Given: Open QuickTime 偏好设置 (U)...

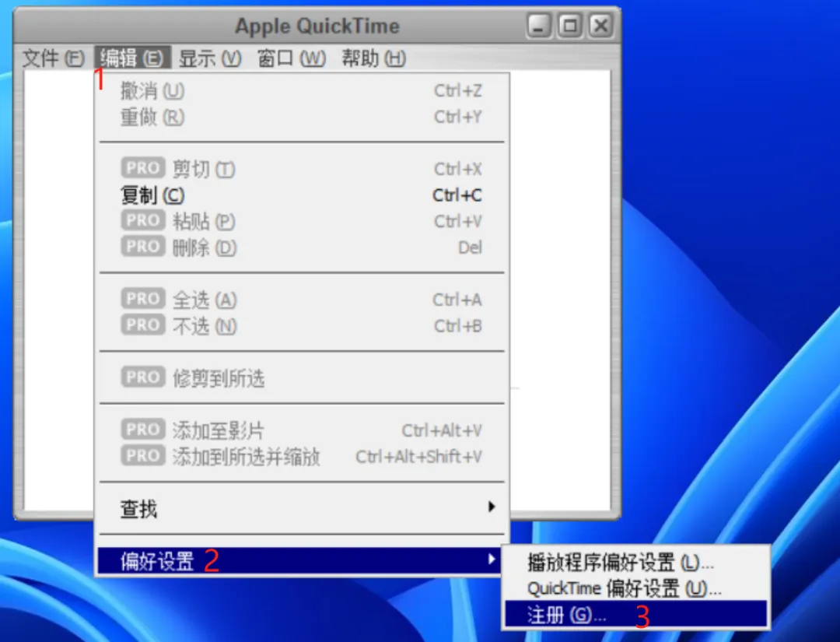Looking at the screenshot, I should click(x=636, y=588).
